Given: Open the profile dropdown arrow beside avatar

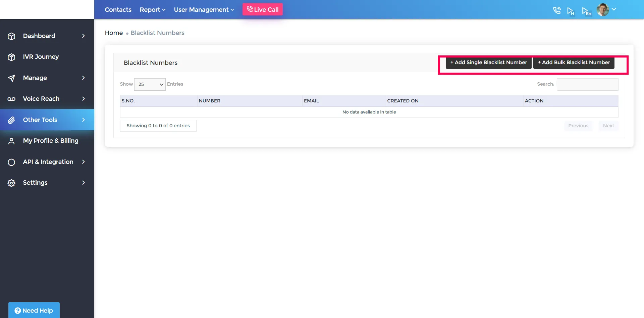Looking at the screenshot, I should coord(614,9).
